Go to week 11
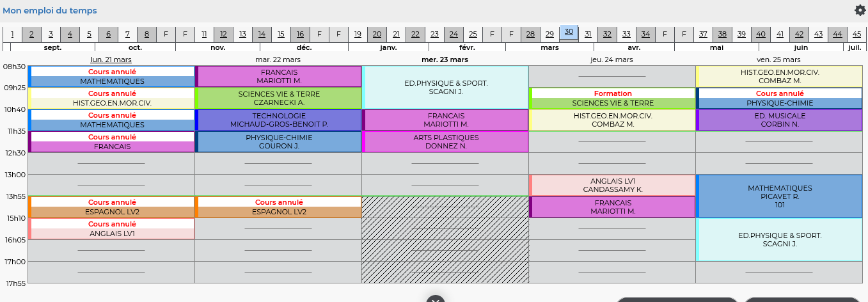The height and width of the screenshot is (302, 868). click(204, 35)
